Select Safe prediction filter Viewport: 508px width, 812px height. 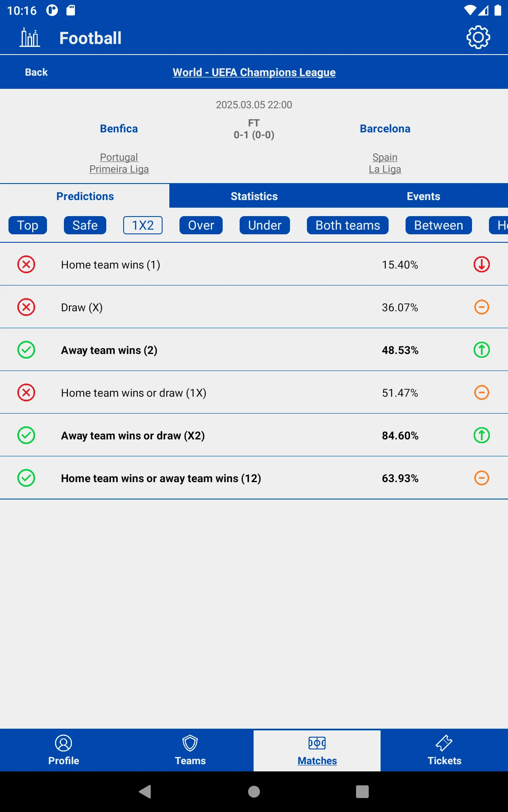(85, 225)
